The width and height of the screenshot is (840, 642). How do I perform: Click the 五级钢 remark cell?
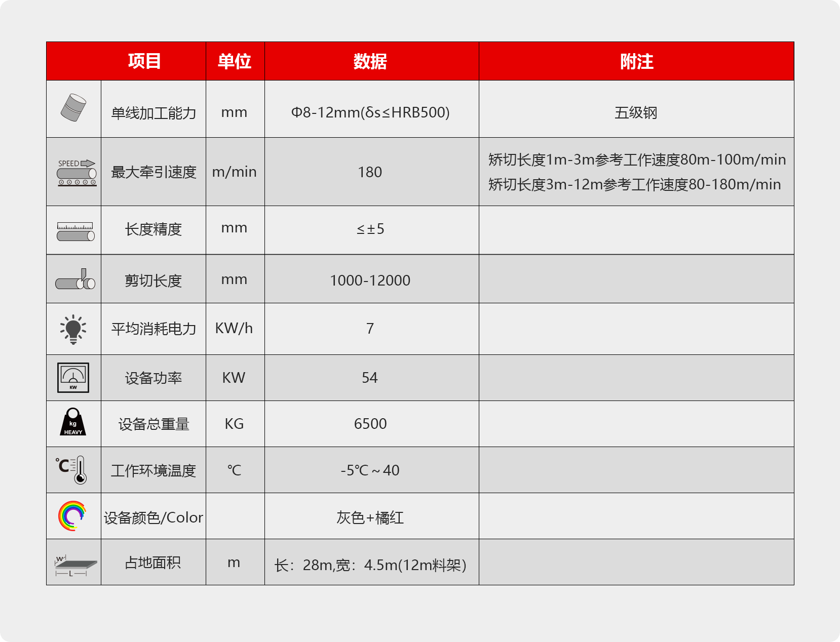pyautogui.click(x=636, y=112)
